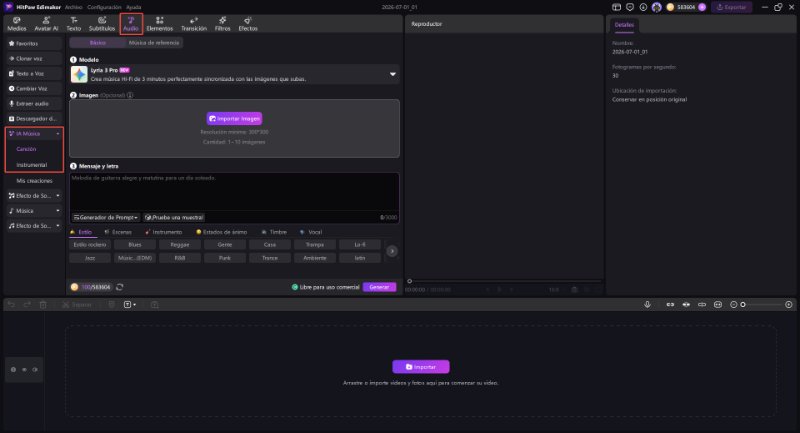Select Canción under IA Música
Viewport: 800px width, 433px height.
coord(27,149)
